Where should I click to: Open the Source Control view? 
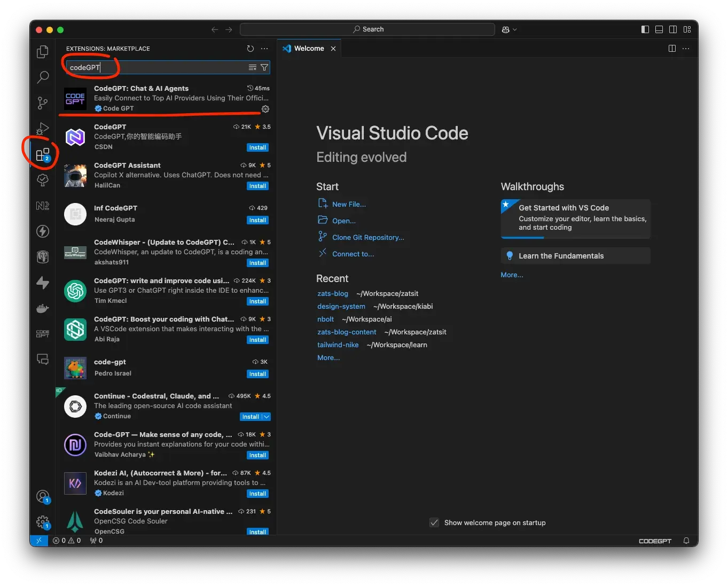(x=42, y=103)
